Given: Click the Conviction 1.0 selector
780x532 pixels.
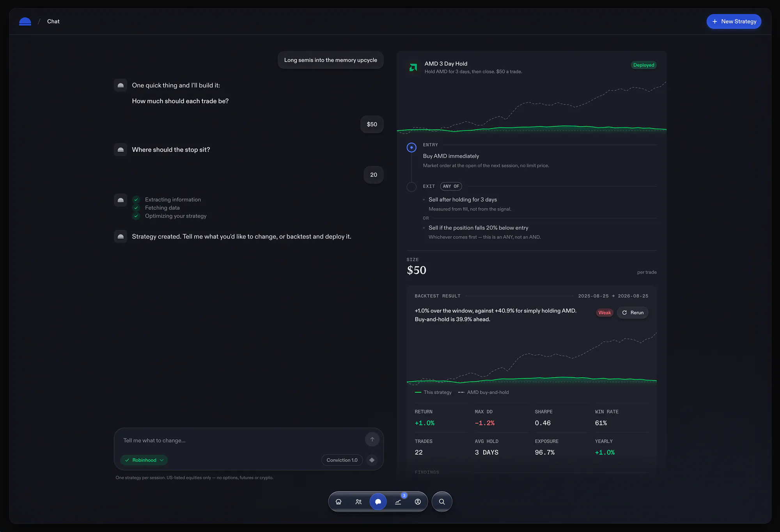Looking at the screenshot, I should point(342,460).
